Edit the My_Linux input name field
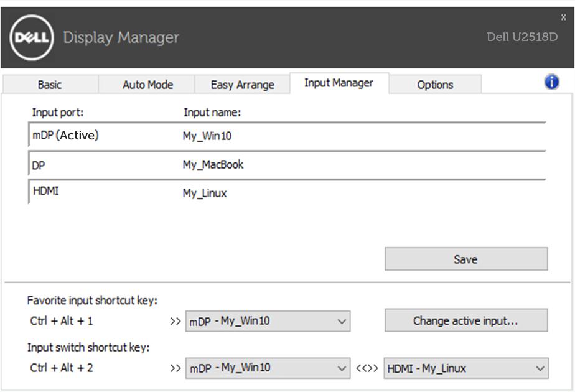 click(x=205, y=193)
